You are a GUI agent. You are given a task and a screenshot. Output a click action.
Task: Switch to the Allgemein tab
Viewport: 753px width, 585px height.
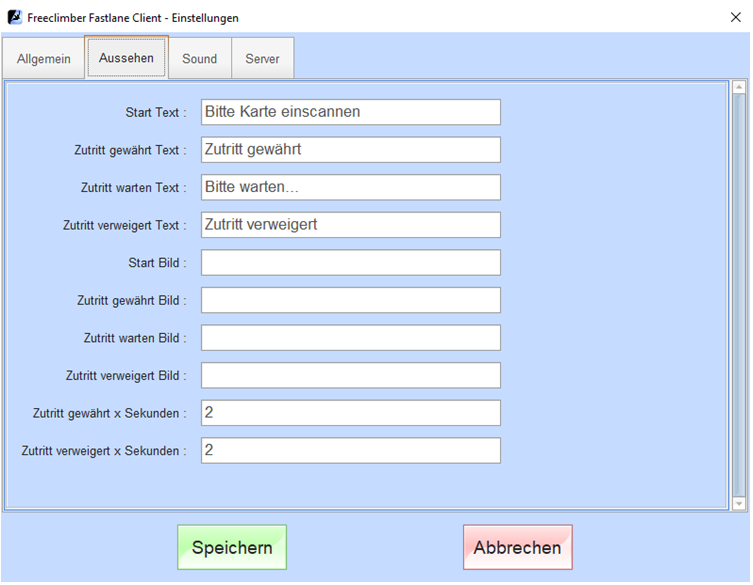(x=44, y=59)
